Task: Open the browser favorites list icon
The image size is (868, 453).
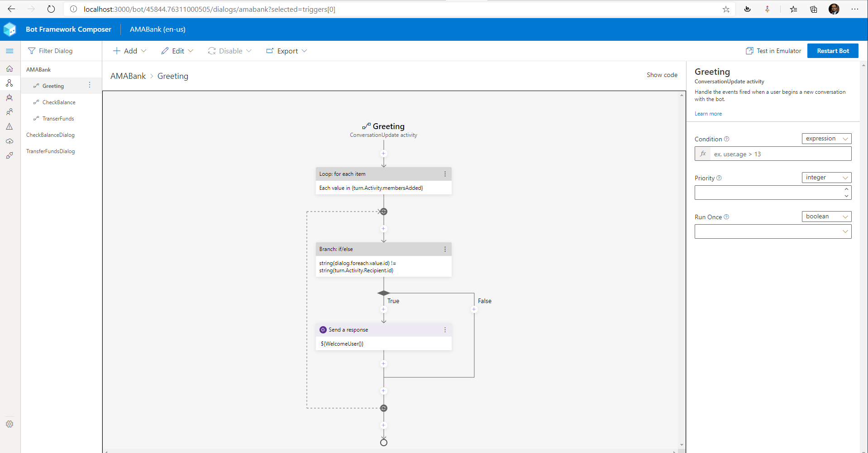Action: click(793, 9)
